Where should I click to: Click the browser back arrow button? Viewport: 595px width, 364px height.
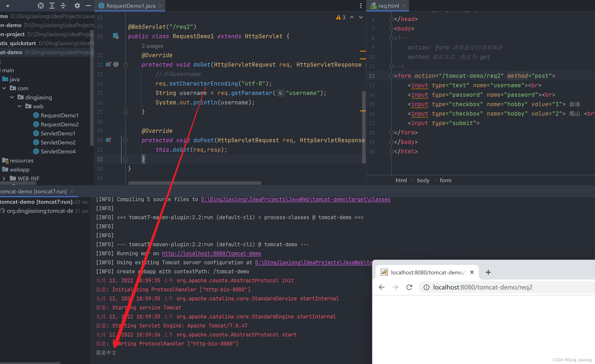(x=382, y=287)
